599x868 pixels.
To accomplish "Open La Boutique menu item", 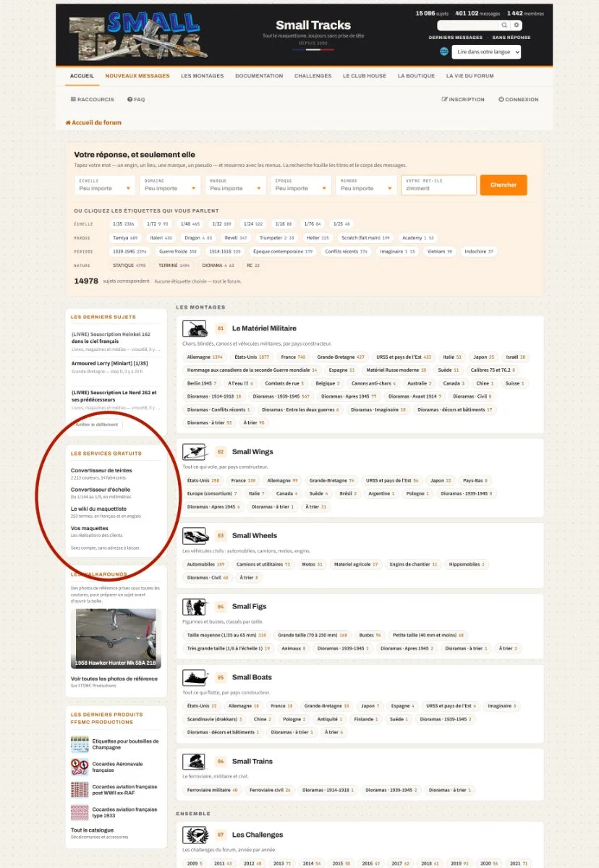I will (416, 76).
